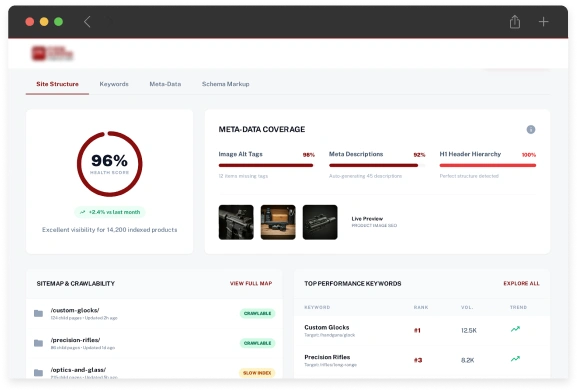Open the second product thumbnail with box
This screenshot has height=392, width=579.
(278, 222)
